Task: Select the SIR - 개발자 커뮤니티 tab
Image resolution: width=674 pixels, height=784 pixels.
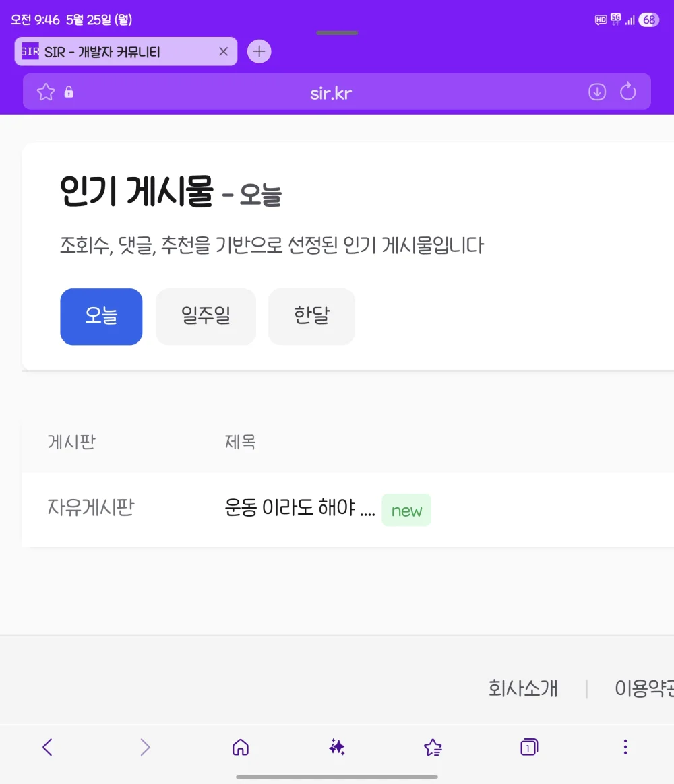Action: pyautogui.click(x=125, y=51)
